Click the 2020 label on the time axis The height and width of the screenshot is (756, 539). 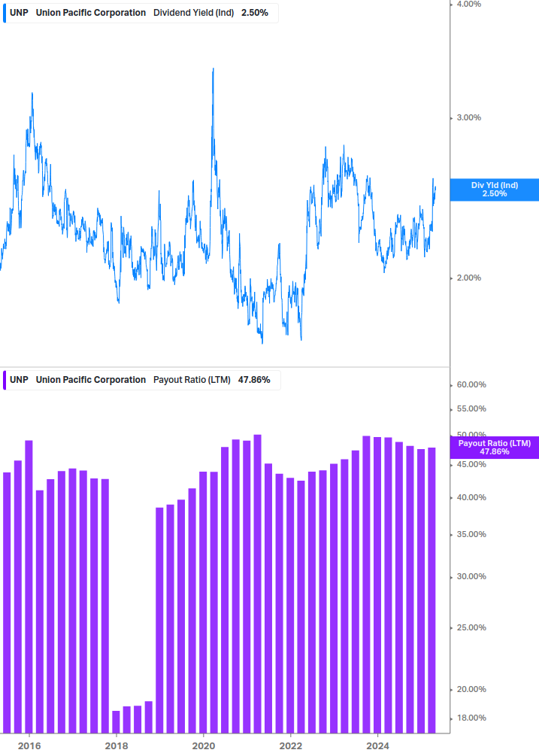[204, 746]
